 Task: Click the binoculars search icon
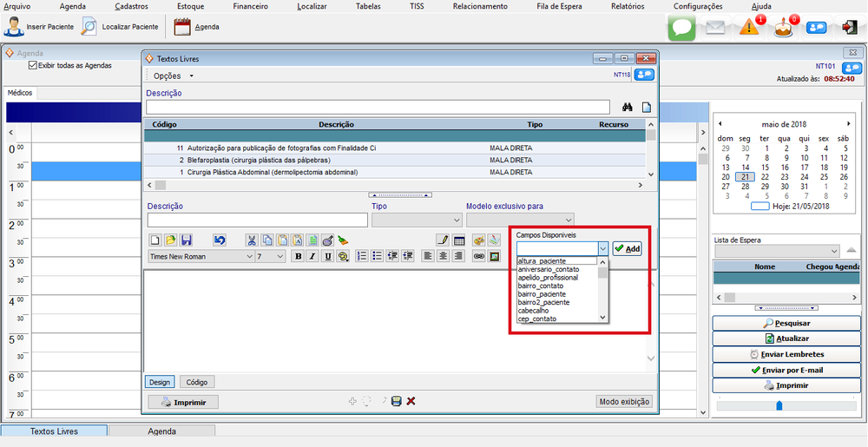628,108
